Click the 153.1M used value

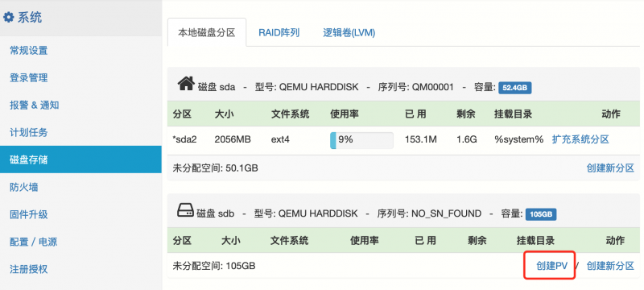(420, 139)
